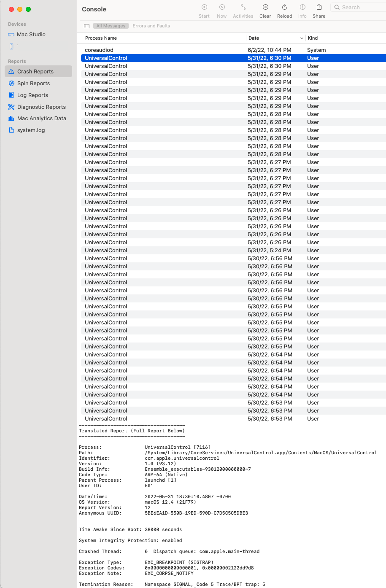Select the phone device icon under Mac Studio
386x588 pixels.
(11, 46)
